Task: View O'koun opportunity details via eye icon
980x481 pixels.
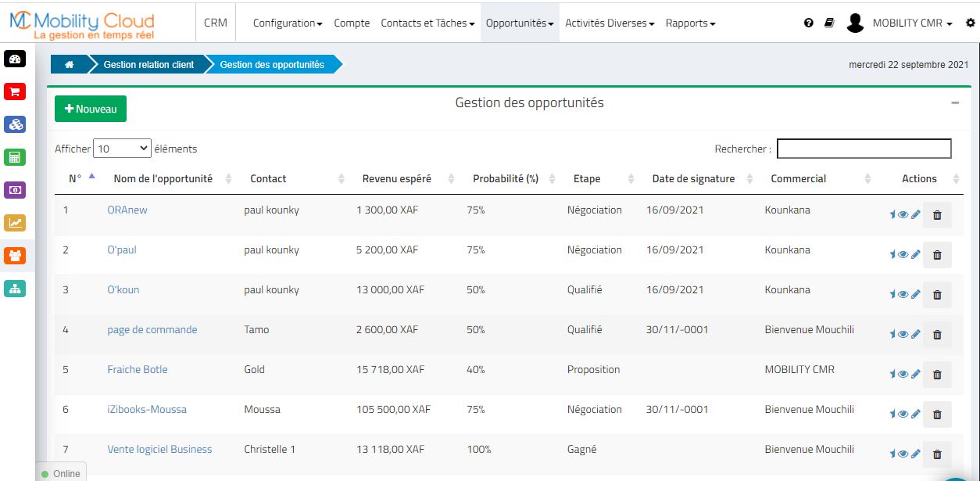Action: [x=903, y=295]
